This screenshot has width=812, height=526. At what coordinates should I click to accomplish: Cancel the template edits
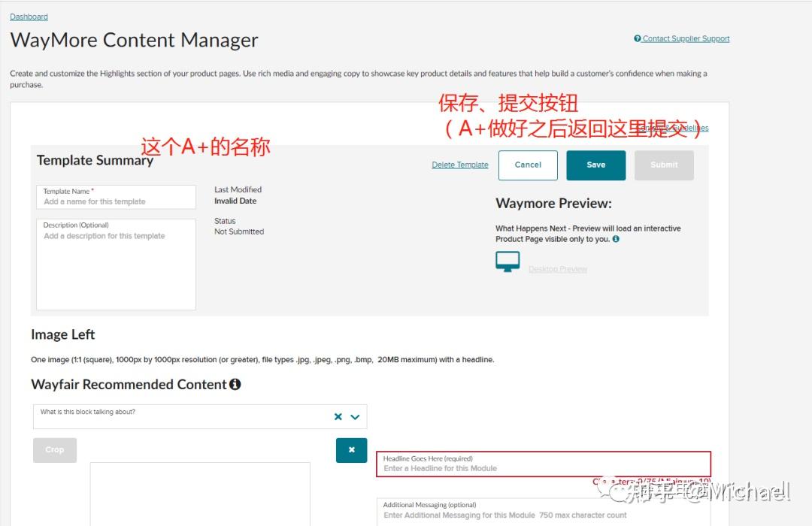tap(528, 165)
